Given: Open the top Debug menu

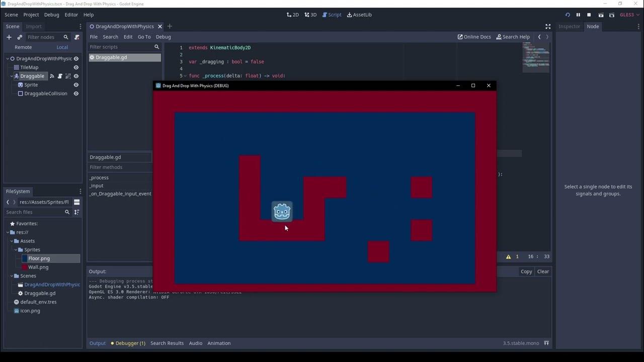Looking at the screenshot, I should pos(51,15).
